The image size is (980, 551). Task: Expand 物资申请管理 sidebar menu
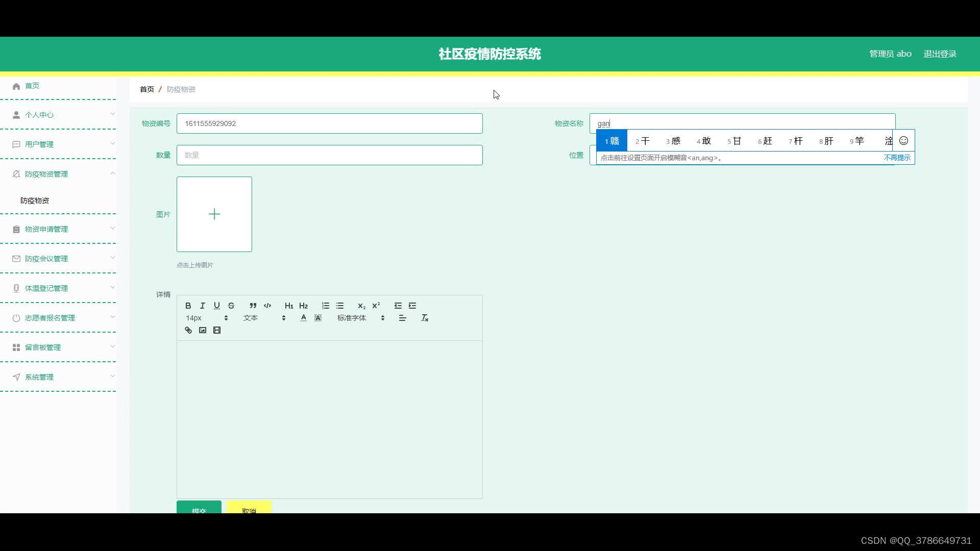[x=58, y=229]
